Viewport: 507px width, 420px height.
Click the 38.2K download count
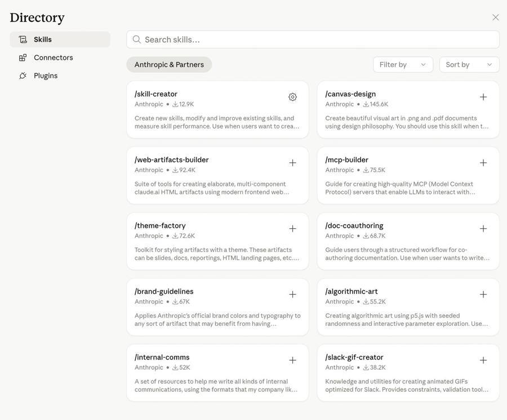(377, 368)
